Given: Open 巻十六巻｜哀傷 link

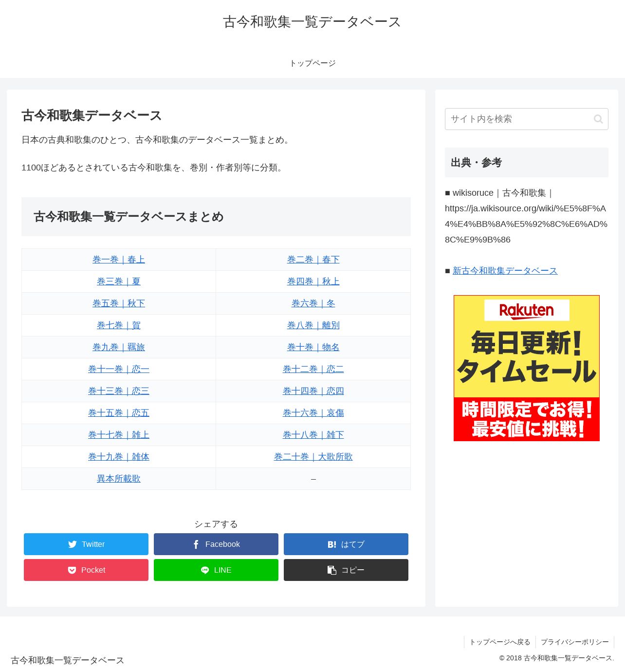Looking at the screenshot, I should click(x=313, y=413).
